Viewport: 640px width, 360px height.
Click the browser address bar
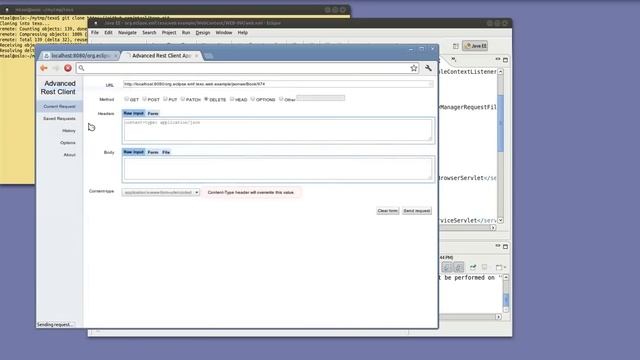point(248,68)
